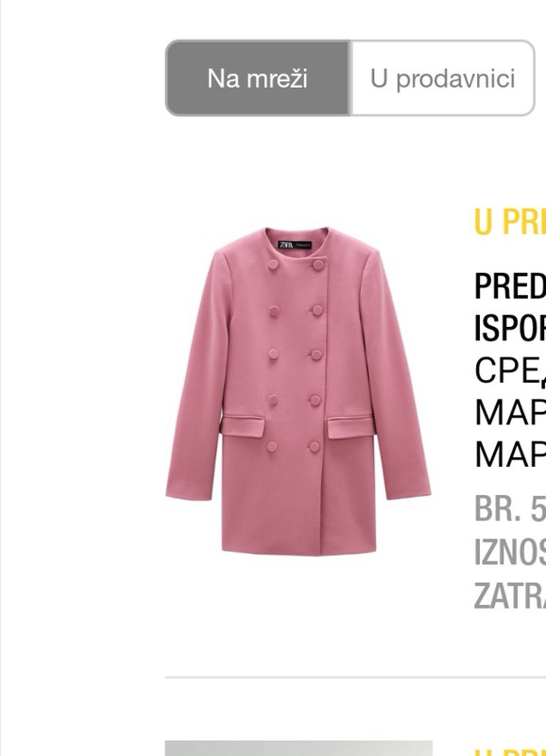Image resolution: width=546 pixels, height=756 pixels.
Task: Click the bold ISPO text line
Action: [510, 328]
